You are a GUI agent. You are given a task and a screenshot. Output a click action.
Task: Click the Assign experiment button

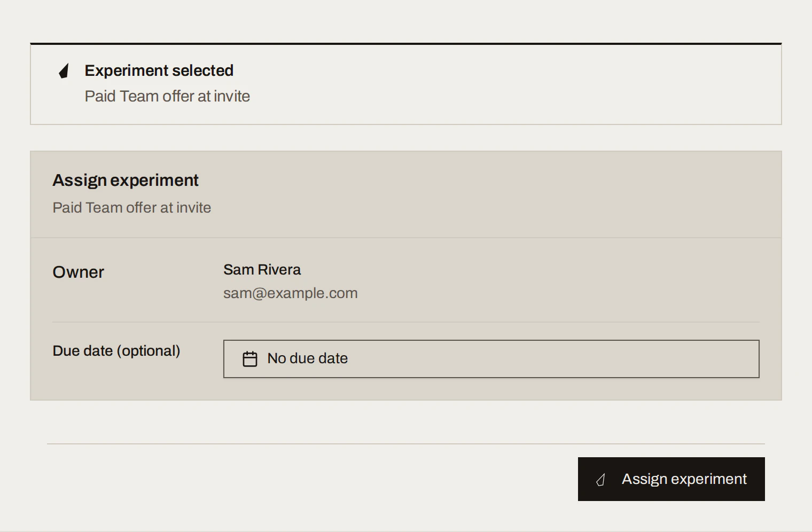click(671, 479)
